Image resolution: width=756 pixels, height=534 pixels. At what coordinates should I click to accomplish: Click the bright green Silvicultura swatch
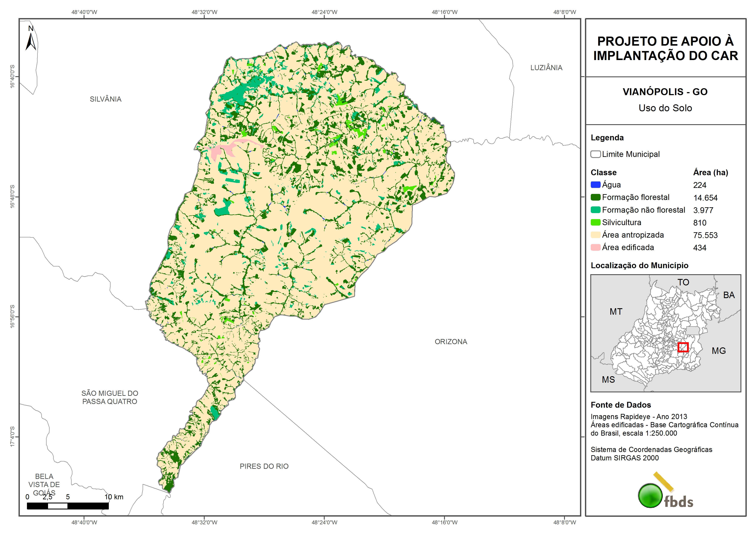595,222
